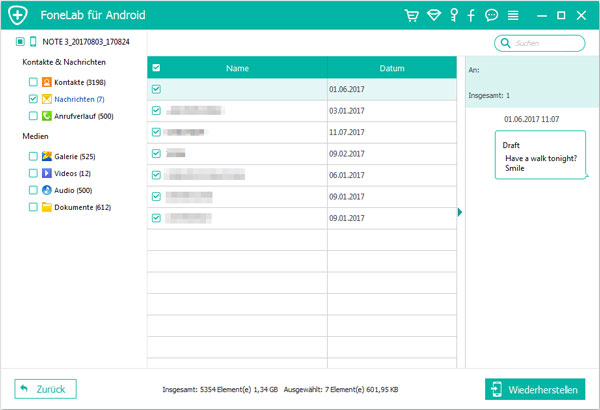Click the phone device icon beside NOTE 3
The image size is (600, 410).
coord(33,41)
